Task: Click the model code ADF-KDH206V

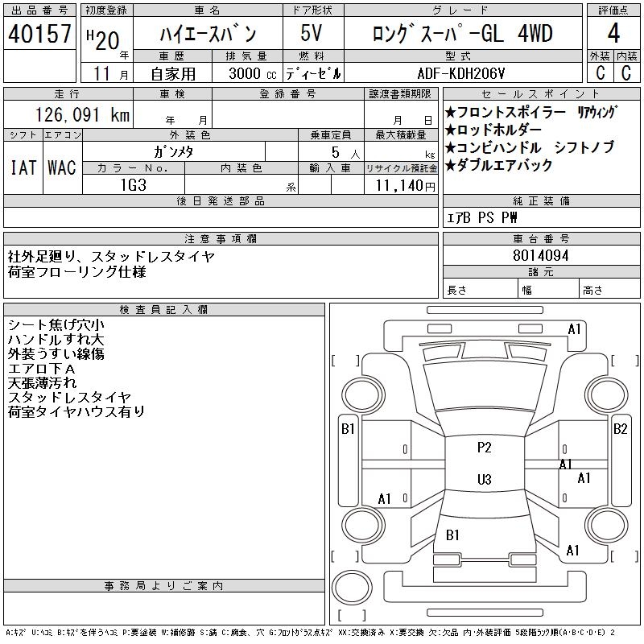Action: pyautogui.click(x=461, y=73)
